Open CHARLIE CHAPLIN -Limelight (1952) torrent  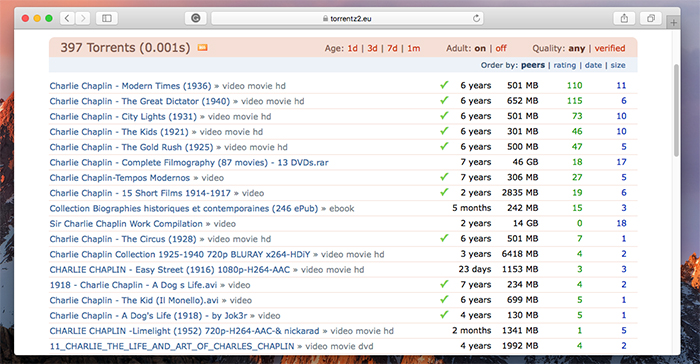pos(184,331)
